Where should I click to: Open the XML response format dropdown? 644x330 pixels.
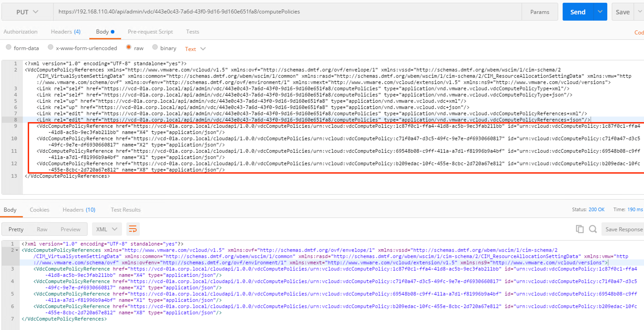107,229
